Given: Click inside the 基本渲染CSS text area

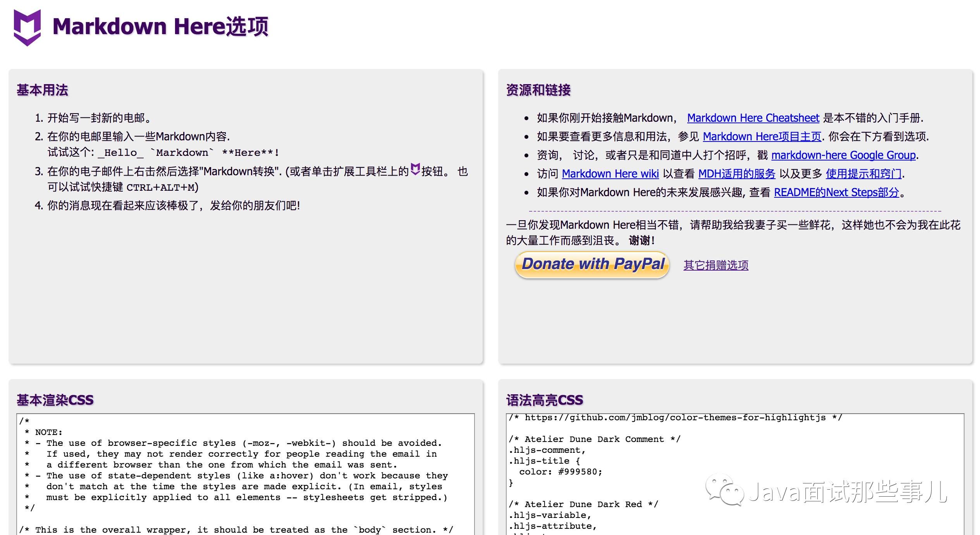Looking at the screenshot, I should pos(246,474).
